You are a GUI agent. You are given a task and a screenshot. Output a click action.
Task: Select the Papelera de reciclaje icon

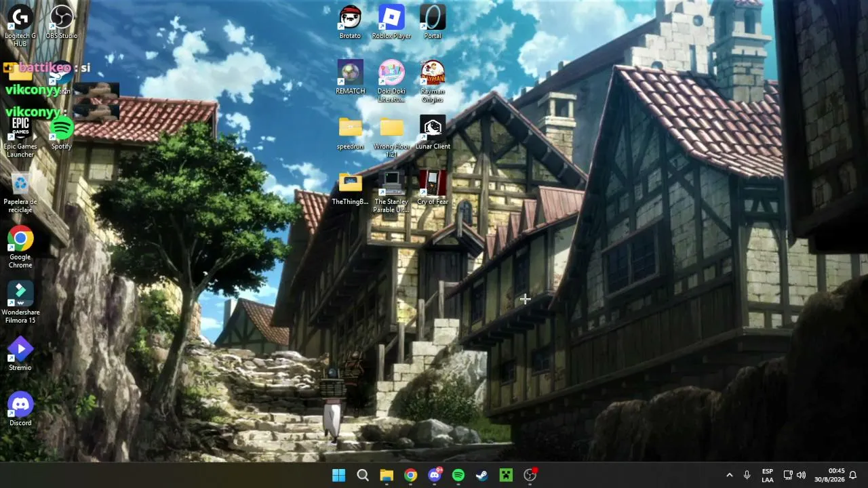(20, 192)
